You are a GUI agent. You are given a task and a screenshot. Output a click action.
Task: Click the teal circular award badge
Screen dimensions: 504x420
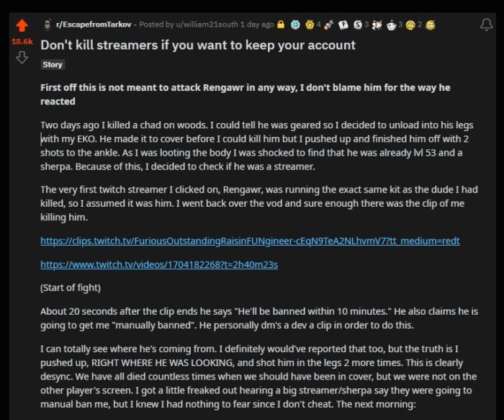(x=295, y=24)
